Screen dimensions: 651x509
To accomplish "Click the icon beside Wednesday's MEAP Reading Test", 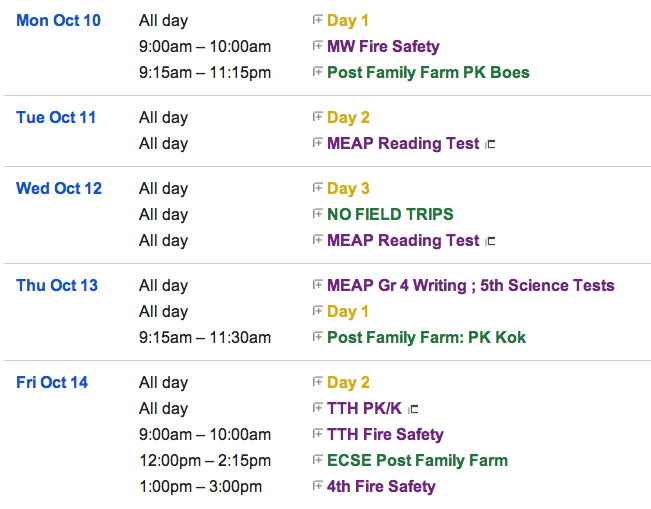I will pos(490,241).
